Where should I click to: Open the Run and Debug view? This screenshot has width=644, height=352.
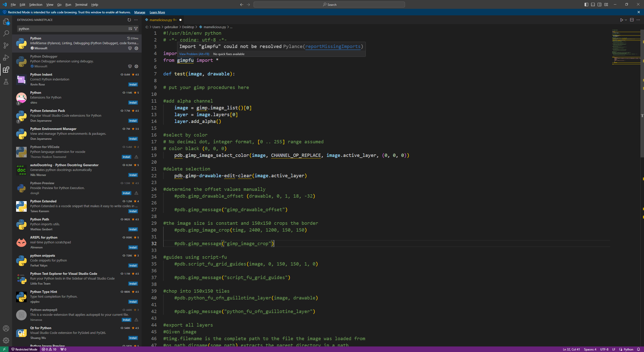(x=6, y=58)
